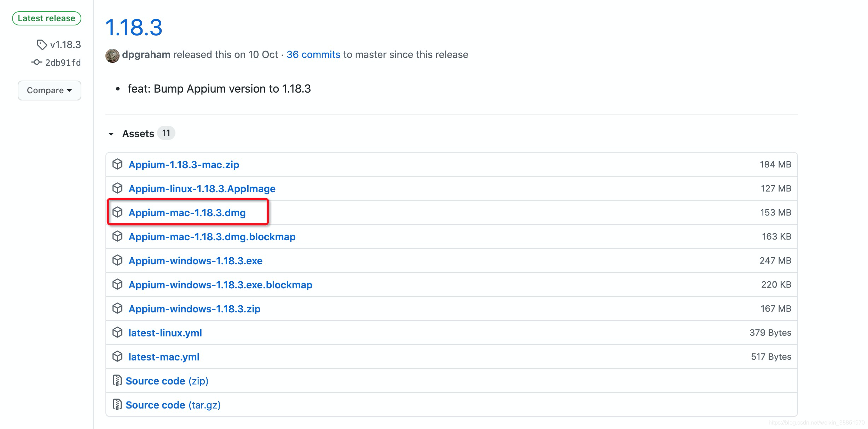Click the tag icon next to v1.18.3

click(42, 45)
